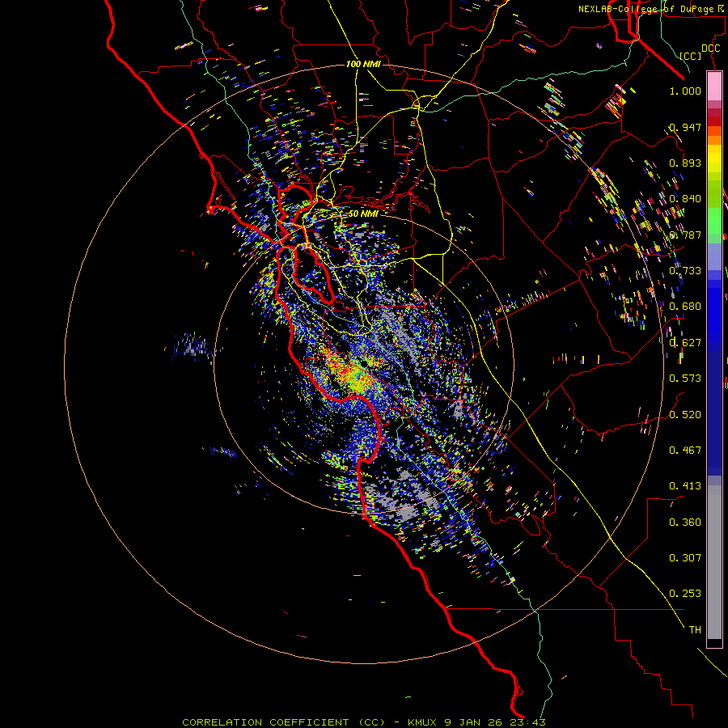Click the 0.840 scale value
728x728 pixels.
685,199
